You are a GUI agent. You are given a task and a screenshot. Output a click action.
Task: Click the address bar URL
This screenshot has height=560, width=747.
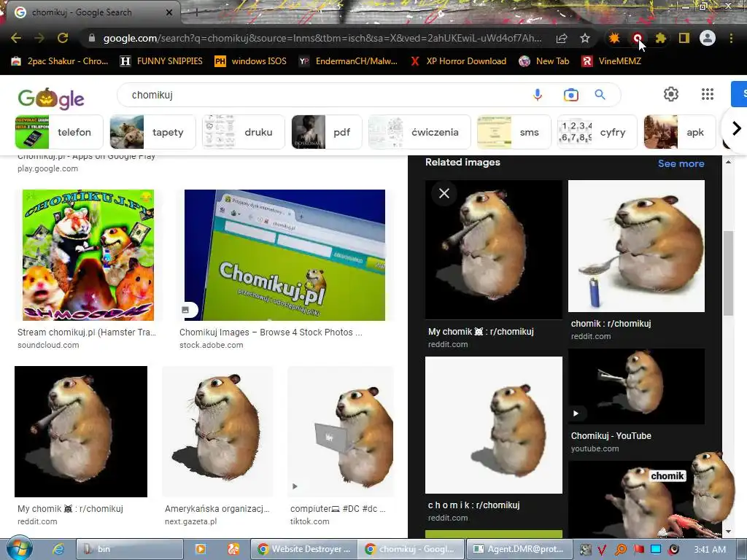[x=322, y=38]
